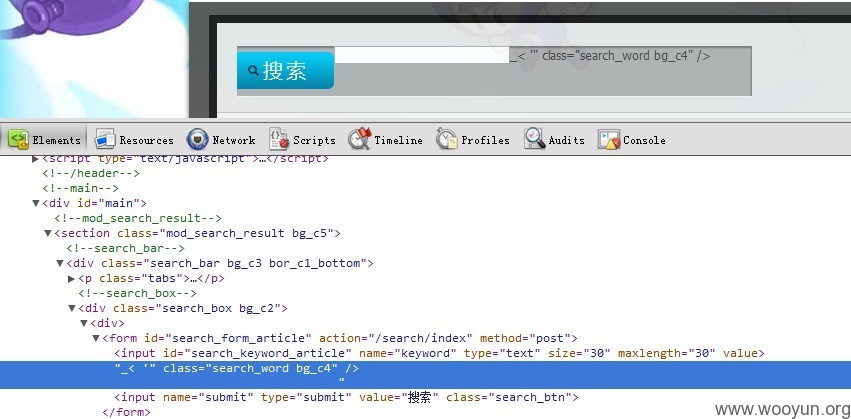Switch to the Resources tab label
This screenshot has width=851, height=419.
[x=147, y=141]
